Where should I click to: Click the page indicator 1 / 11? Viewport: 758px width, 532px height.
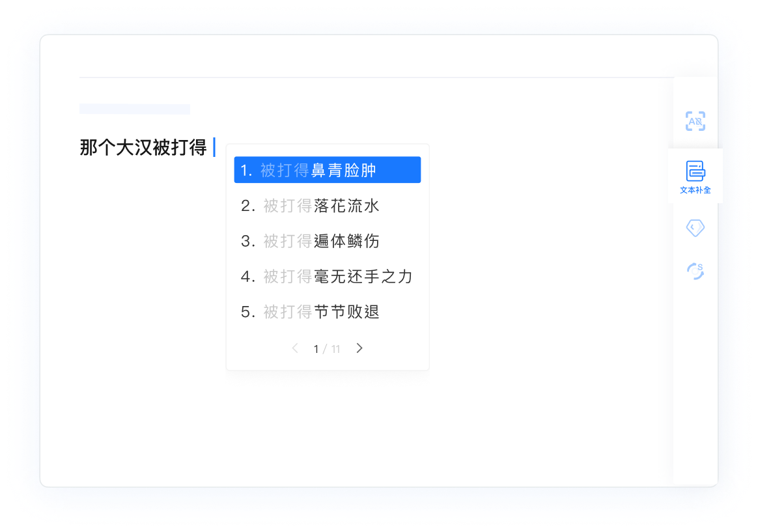click(x=326, y=348)
